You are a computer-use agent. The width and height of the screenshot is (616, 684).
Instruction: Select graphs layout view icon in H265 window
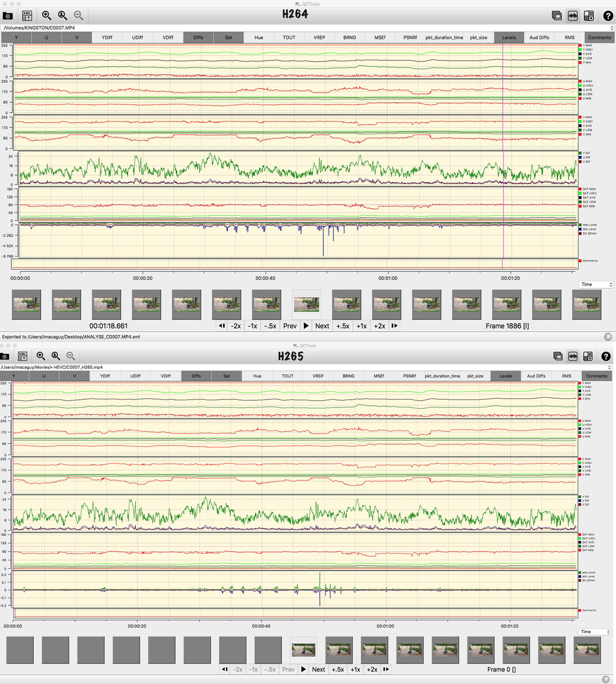(573, 356)
